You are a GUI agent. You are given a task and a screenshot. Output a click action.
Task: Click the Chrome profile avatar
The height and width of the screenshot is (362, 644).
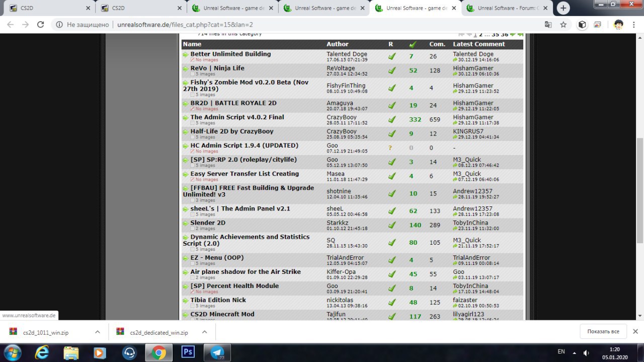(619, 24)
